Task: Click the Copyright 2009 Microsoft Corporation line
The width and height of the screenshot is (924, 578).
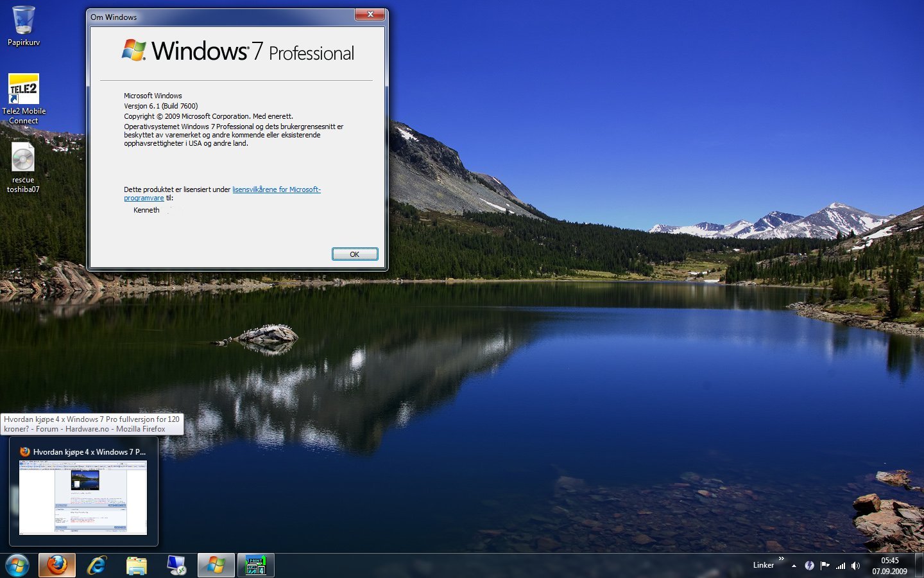Action: click(209, 116)
